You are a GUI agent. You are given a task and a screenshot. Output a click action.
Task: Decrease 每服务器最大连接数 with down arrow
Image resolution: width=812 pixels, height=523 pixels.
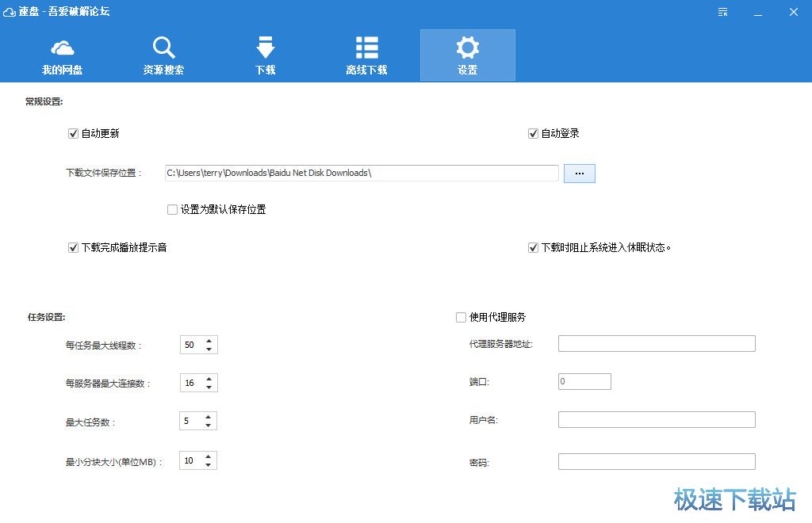pos(209,387)
